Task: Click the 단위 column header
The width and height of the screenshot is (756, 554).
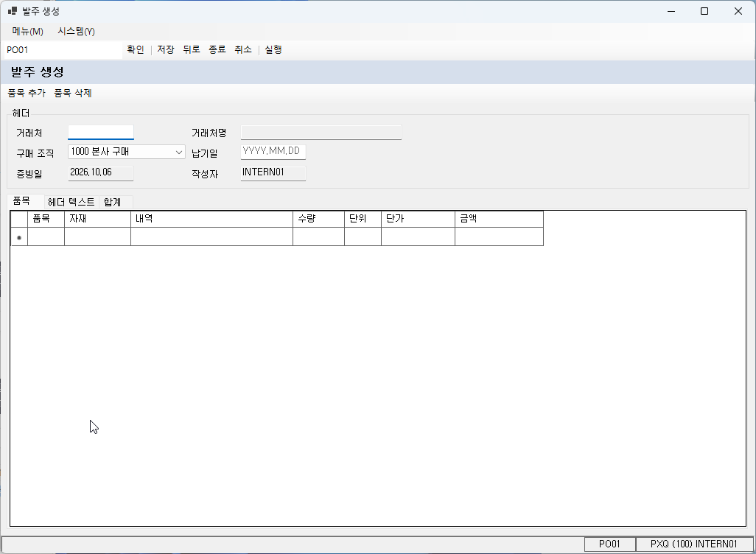Action: pyautogui.click(x=363, y=219)
